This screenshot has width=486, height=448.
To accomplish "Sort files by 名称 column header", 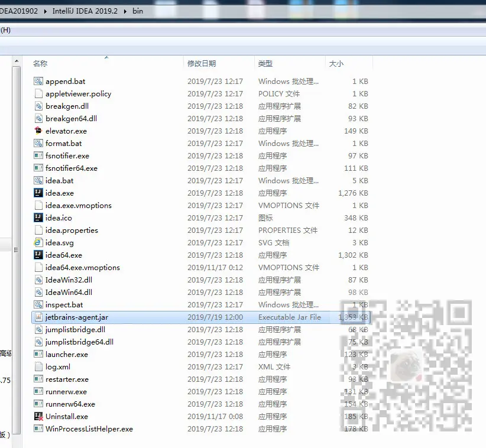I will 40,63.
